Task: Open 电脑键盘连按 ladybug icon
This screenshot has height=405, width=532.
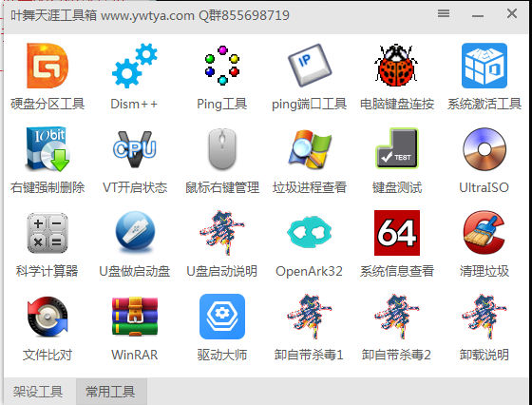Action: 396,66
